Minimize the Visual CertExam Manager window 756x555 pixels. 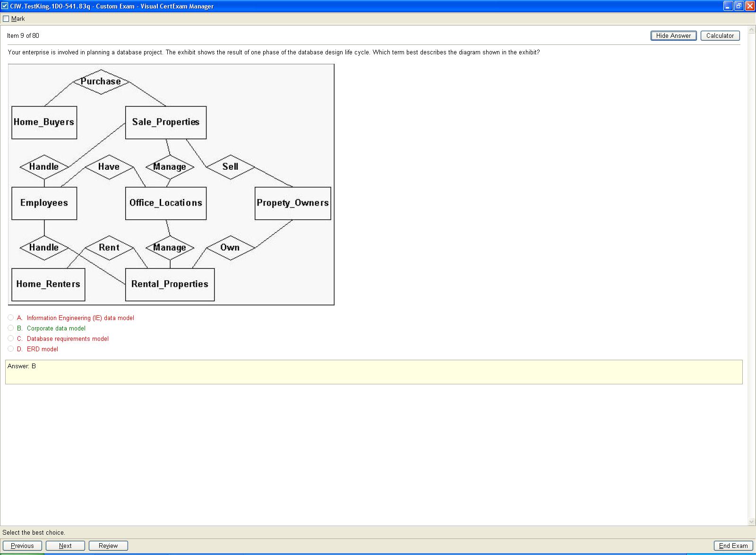[728, 6]
